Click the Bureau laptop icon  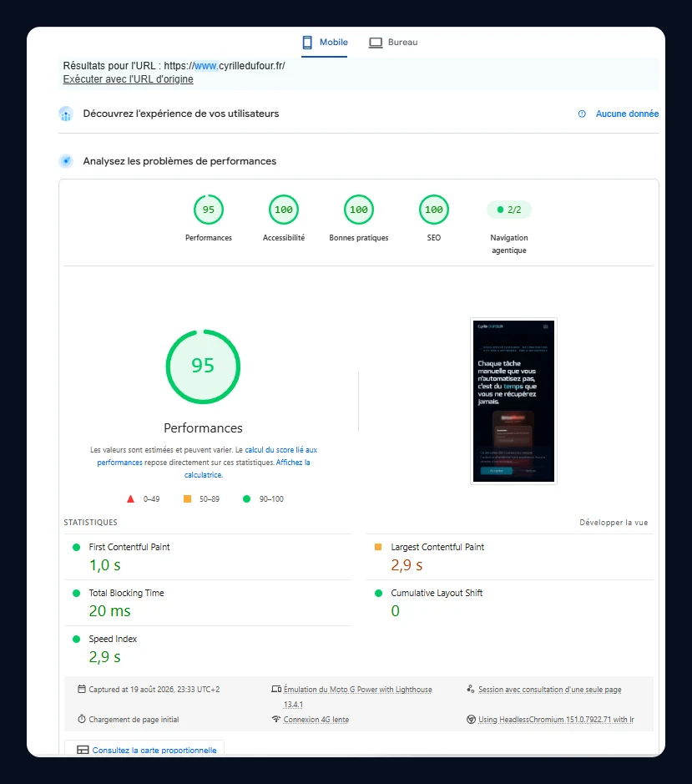pos(376,43)
